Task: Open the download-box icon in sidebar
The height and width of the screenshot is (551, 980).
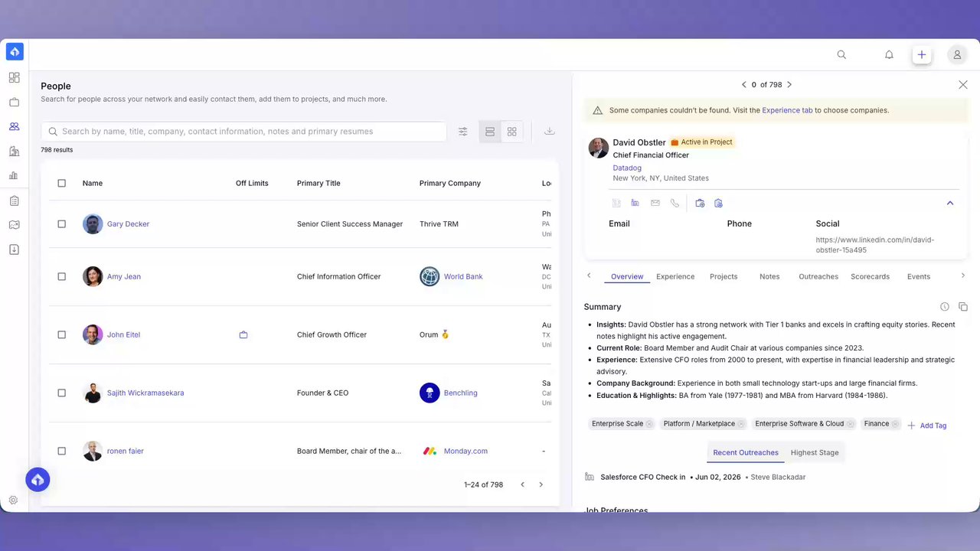Action: tap(14, 249)
